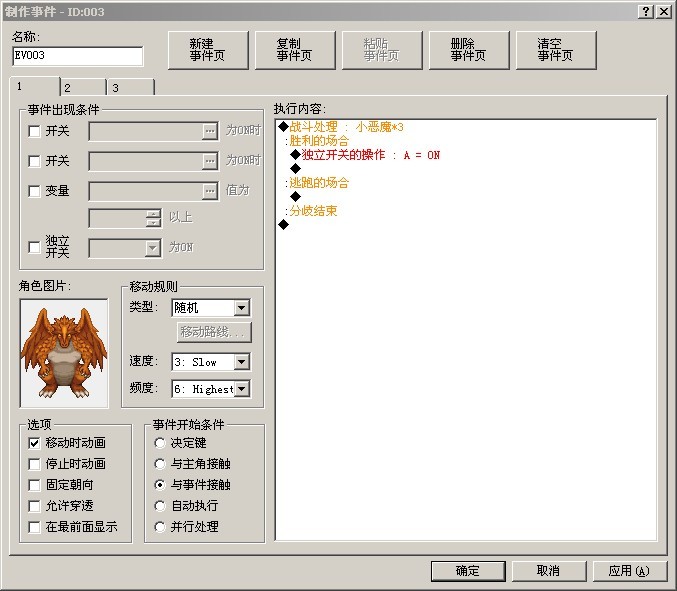This screenshot has height=591, width=677.
Task: Switch to event page tab 2
Action: coord(84,88)
